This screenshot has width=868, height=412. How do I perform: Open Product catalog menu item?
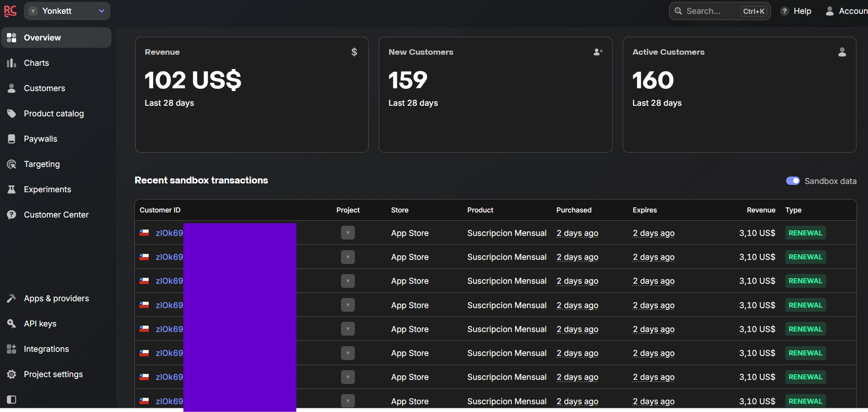tap(53, 114)
